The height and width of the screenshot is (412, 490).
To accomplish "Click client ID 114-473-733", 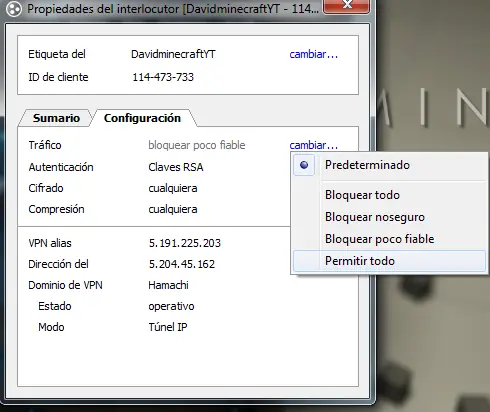I will point(163,77).
